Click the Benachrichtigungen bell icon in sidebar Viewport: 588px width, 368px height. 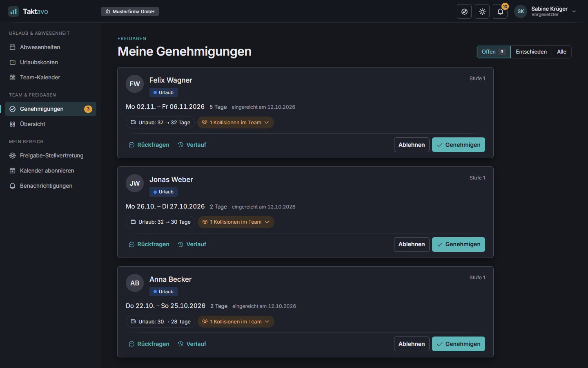13,186
